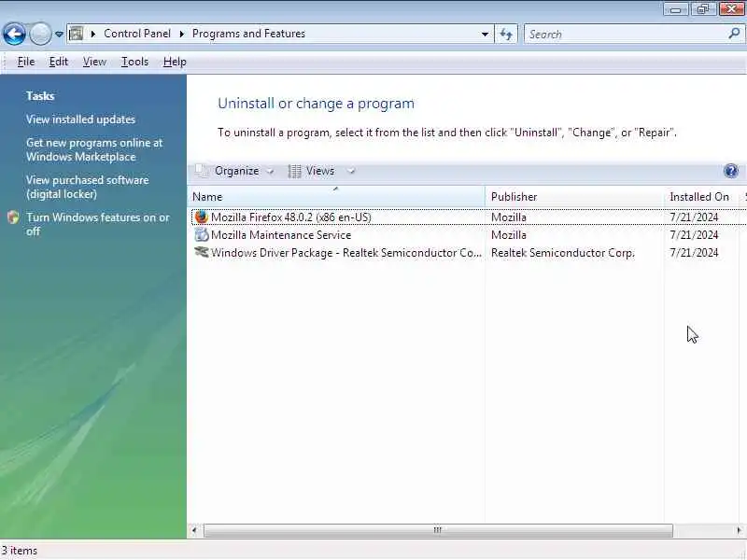Image resolution: width=747 pixels, height=560 pixels.
Task: Open the File menu
Action: click(x=26, y=62)
